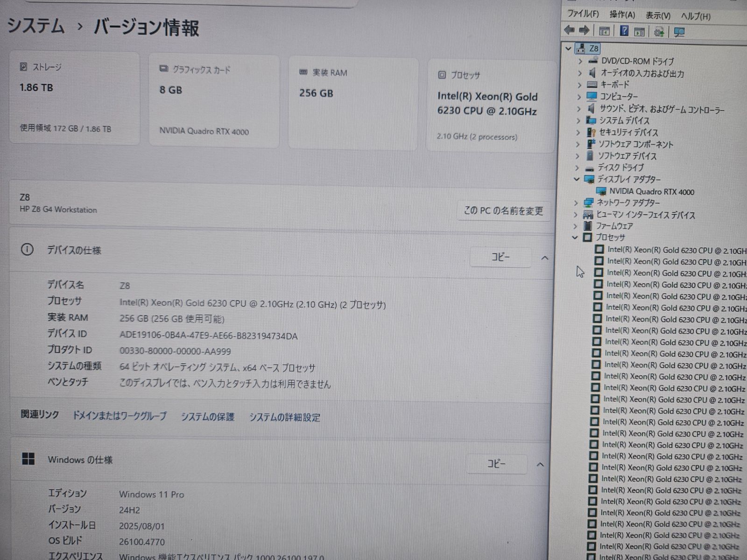This screenshot has width=747, height=560.
Task: Click the device ID value ADE19106-0B4A-47E9
Action: pyautogui.click(x=208, y=336)
